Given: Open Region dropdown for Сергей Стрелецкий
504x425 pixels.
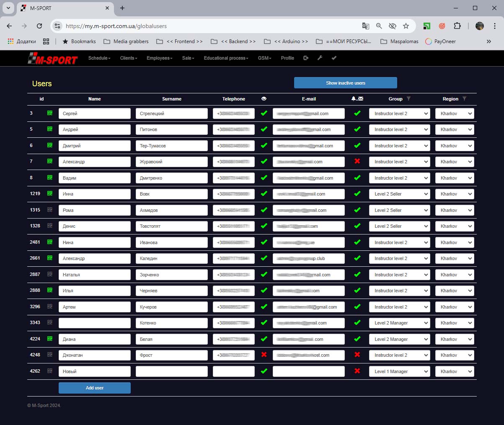Looking at the screenshot, I should pyautogui.click(x=455, y=113).
